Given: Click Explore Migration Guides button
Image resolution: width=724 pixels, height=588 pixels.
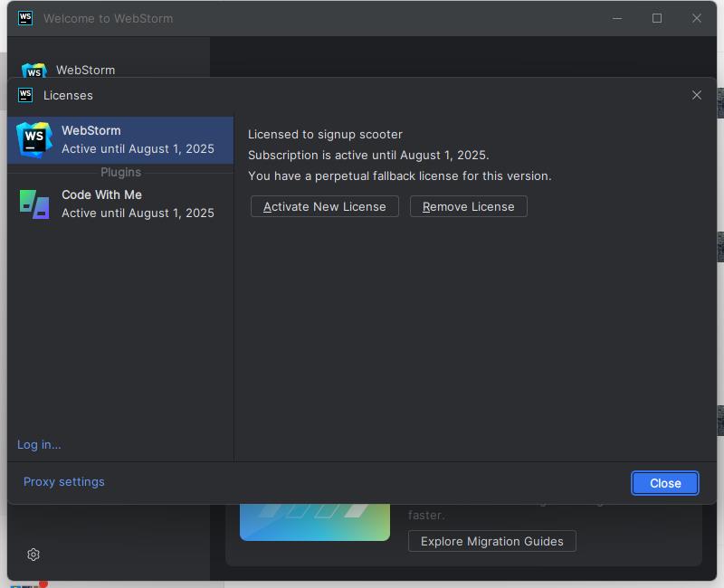Looking at the screenshot, I should point(491,541).
